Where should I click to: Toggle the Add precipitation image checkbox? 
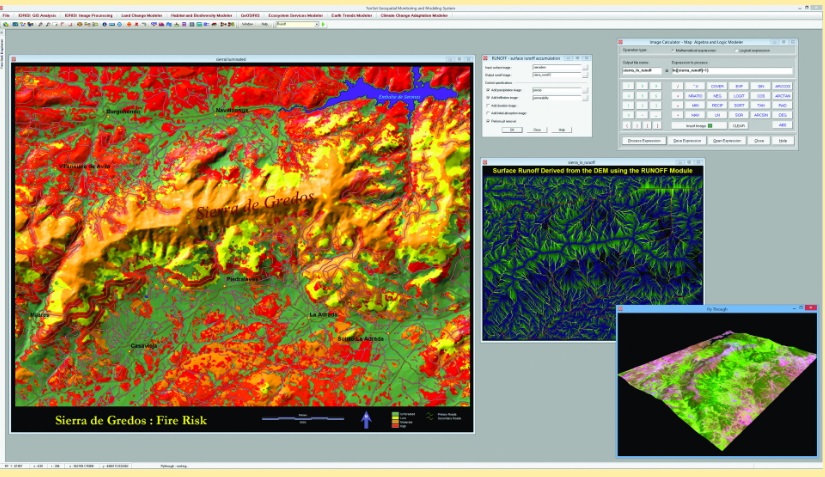488,90
